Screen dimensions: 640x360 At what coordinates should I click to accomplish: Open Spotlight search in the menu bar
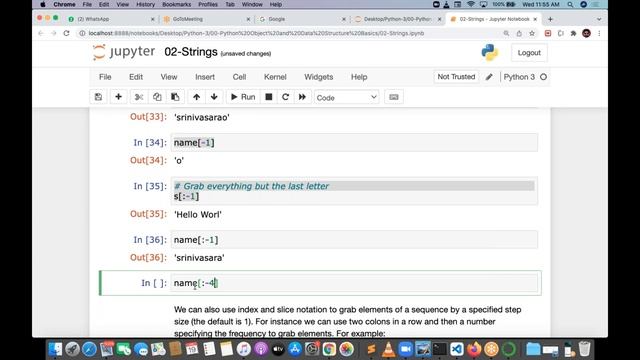570,4
